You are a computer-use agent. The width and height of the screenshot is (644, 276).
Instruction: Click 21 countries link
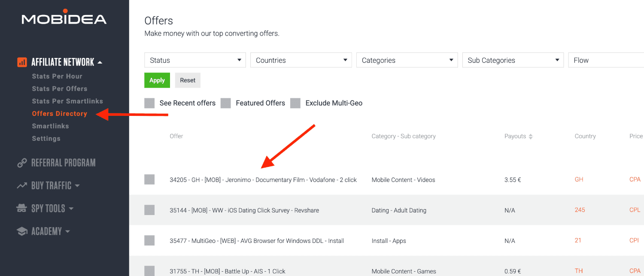click(578, 241)
